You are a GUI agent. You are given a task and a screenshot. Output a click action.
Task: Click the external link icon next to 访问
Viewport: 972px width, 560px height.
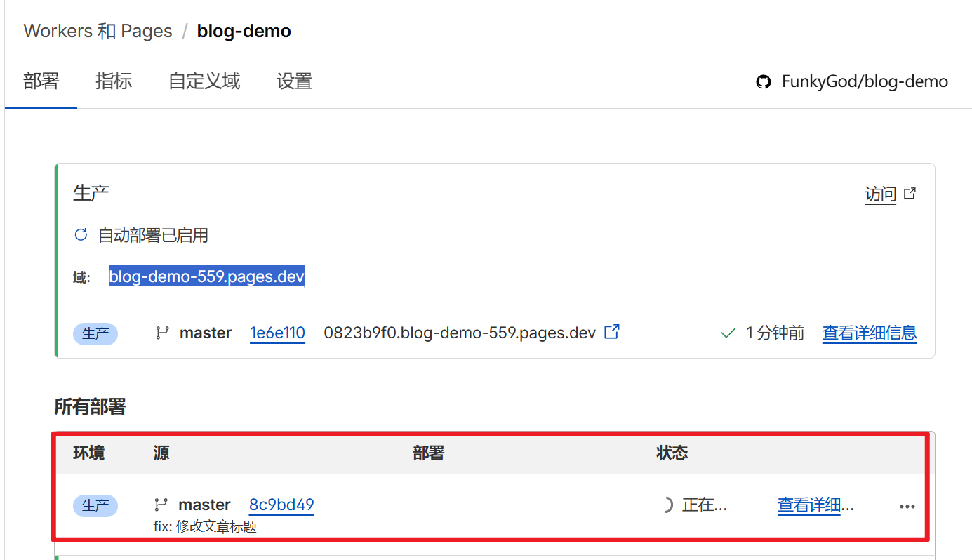pyautogui.click(x=910, y=193)
